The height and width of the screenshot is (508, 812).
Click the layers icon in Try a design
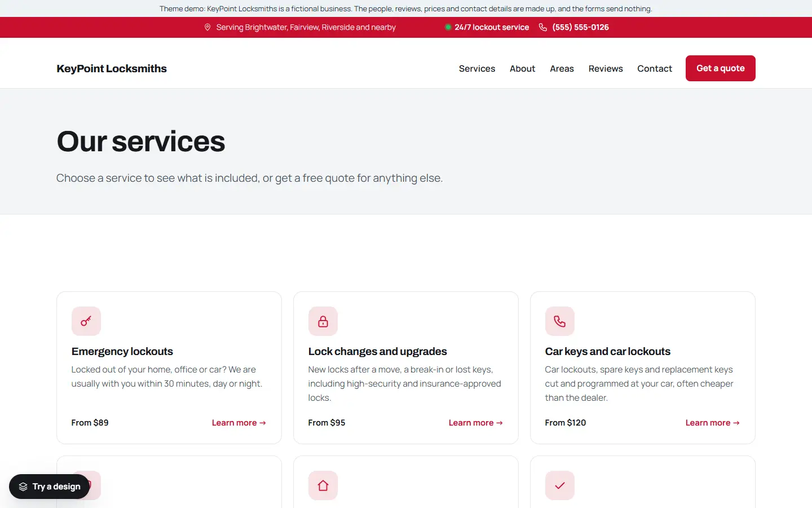tap(23, 487)
